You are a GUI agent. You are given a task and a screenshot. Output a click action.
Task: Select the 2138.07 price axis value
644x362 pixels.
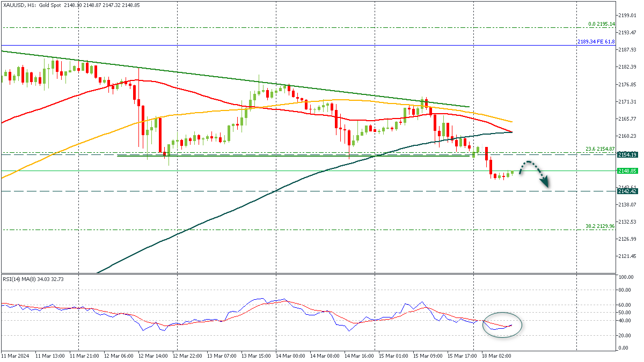(x=626, y=205)
